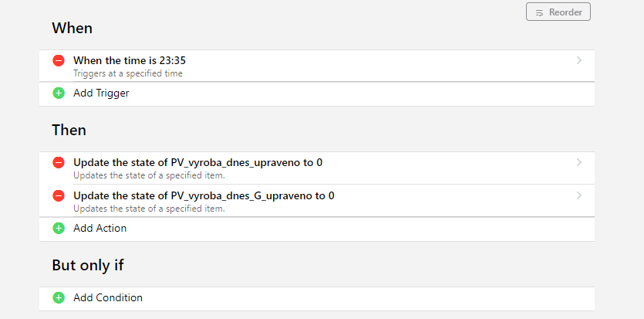
Task: Click the Add Trigger label
Action: pyautogui.click(x=101, y=93)
